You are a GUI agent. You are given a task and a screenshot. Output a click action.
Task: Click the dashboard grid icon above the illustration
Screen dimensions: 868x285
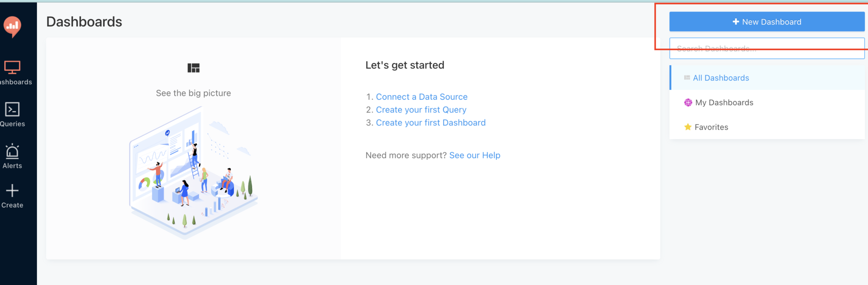[x=193, y=68]
